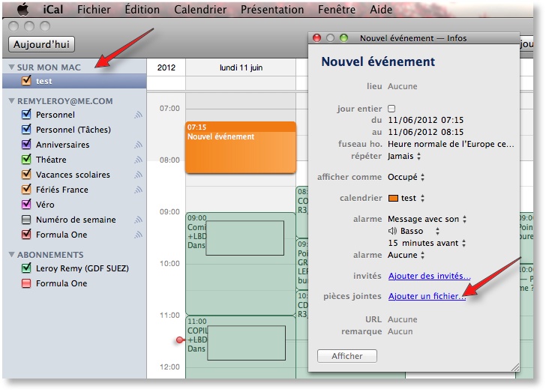The width and height of the screenshot is (546, 392).
Task: Open the iCal menu
Action: tap(53, 10)
